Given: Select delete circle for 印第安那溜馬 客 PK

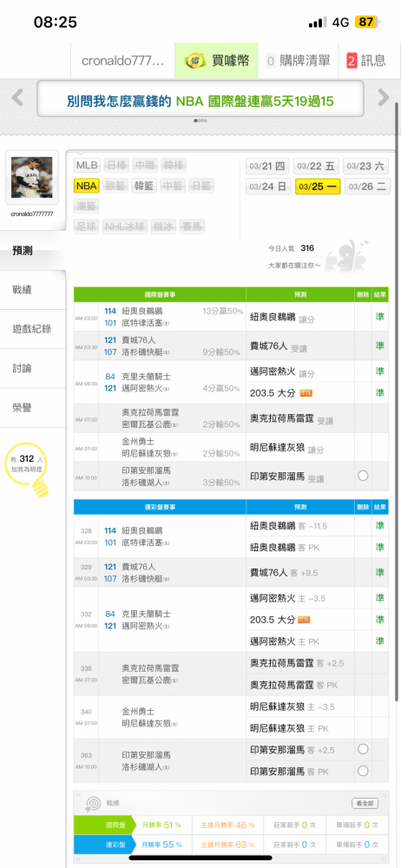Looking at the screenshot, I should pos(363,770).
